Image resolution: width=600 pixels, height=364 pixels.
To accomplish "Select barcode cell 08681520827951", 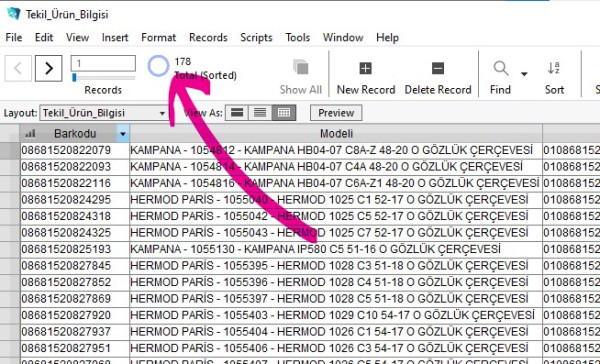I will pyautogui.click(x=75, y=348).
